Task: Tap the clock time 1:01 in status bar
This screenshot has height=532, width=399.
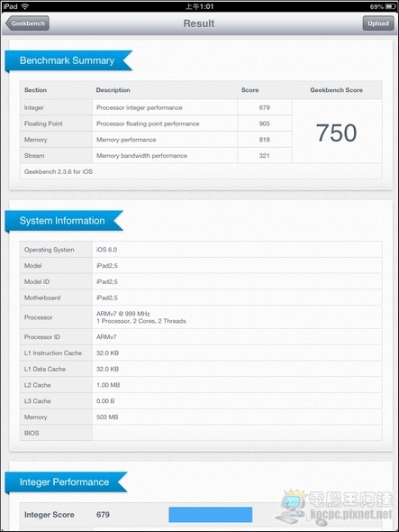Action: pyautogui.click(x=199, y=6)
